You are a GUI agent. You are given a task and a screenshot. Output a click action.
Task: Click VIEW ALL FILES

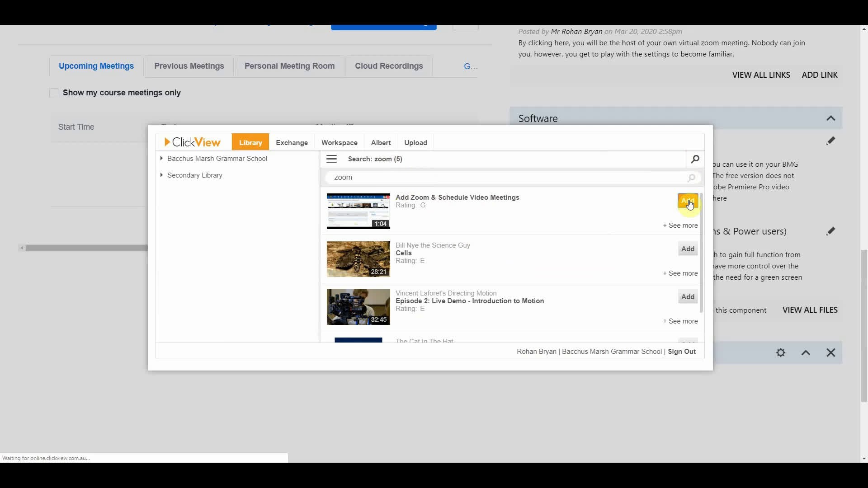point(810,310)
